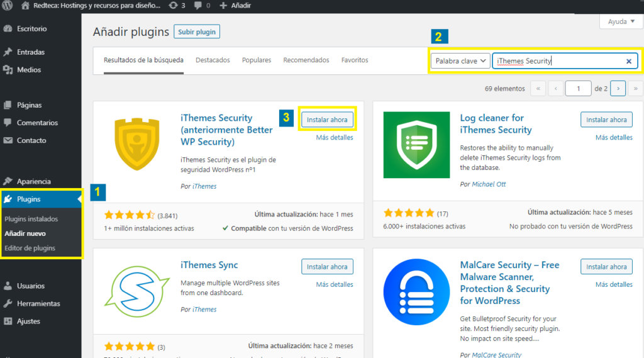Open the Palabra clave dropdown
Viewport: 644px width, 358px height.
[460, 61]
